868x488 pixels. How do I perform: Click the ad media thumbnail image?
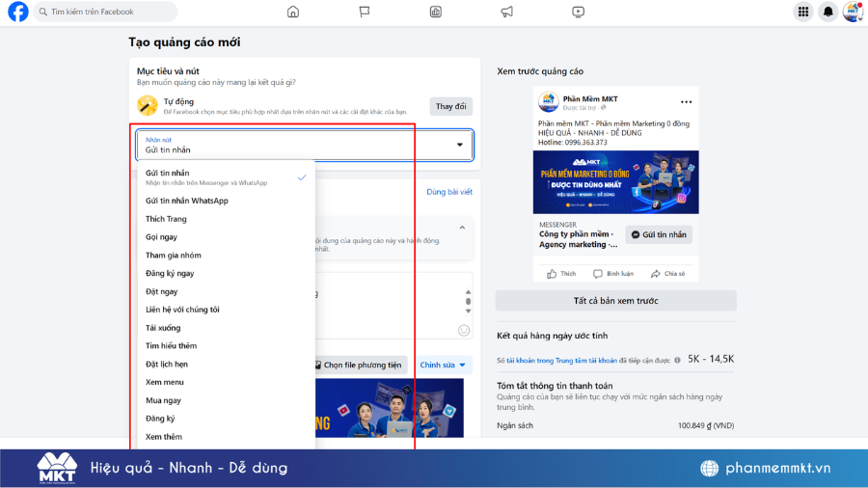pyautogui.click(x=390, y=408)
